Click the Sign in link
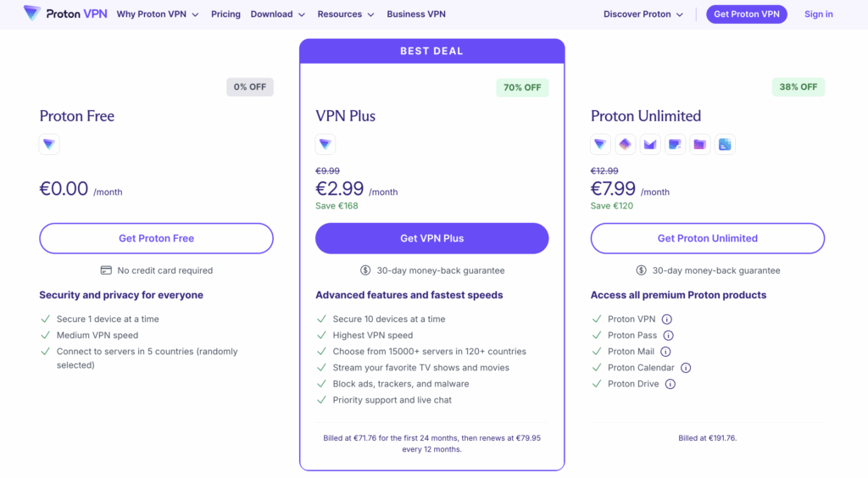Screen dimensions: 868x478 pos(818,14)
